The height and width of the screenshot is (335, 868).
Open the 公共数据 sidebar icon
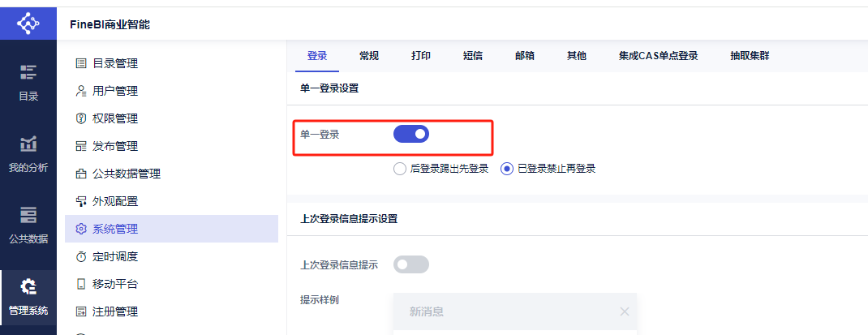(28, 215)
